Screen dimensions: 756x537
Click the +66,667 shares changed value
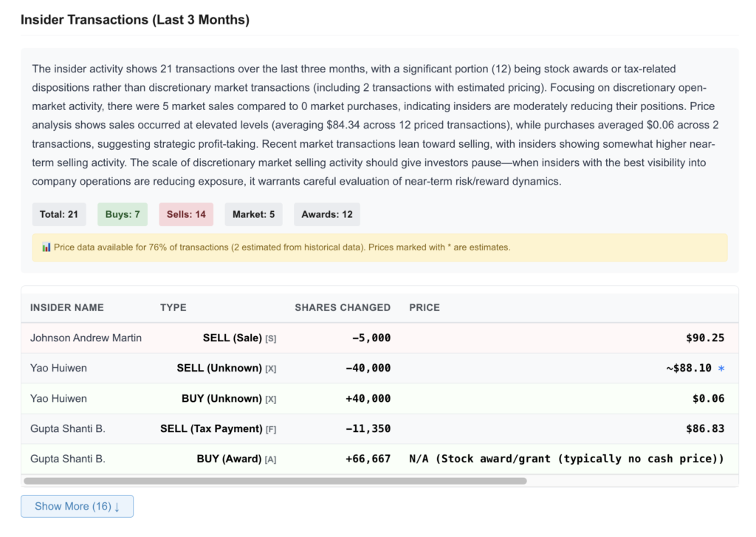point(368,459)
